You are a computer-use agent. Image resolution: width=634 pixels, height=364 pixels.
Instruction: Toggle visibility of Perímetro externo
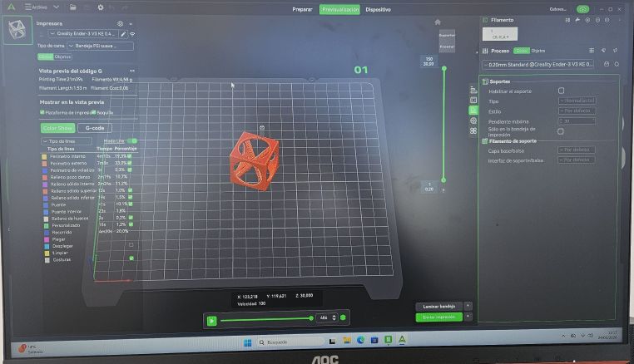(130, 163)
